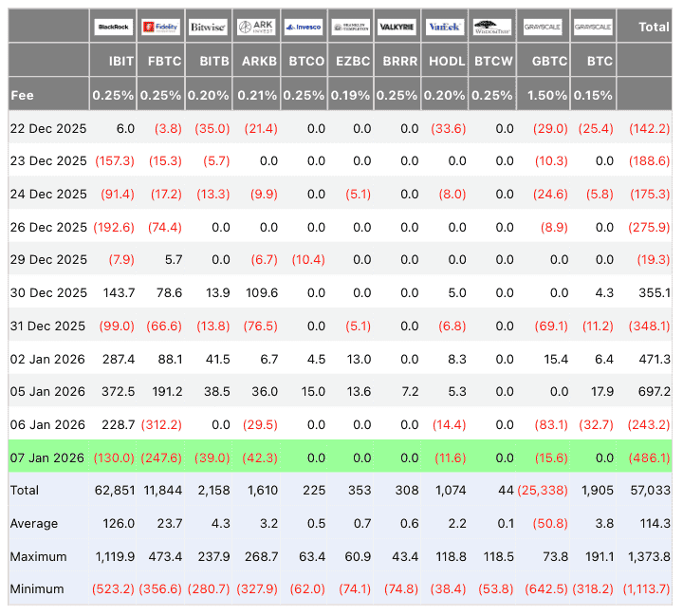
Task: Click the Fee row label
Action: [23, 95]
